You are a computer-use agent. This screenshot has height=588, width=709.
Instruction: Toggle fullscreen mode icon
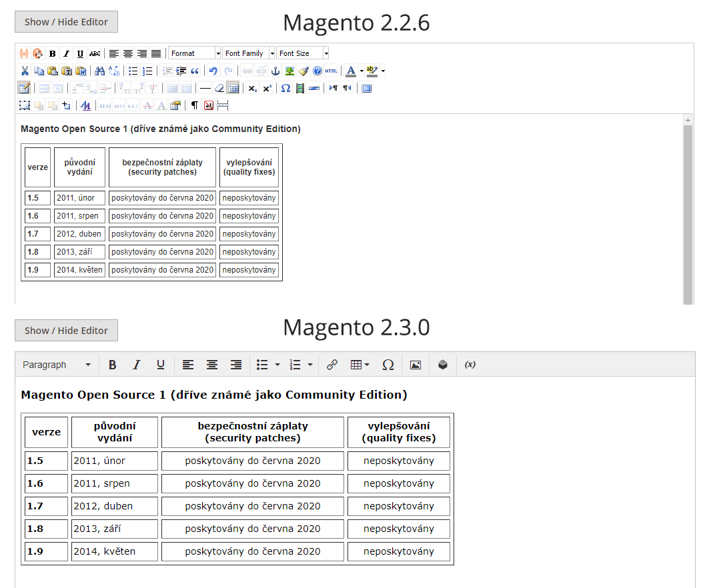click(x=367, y=88)
